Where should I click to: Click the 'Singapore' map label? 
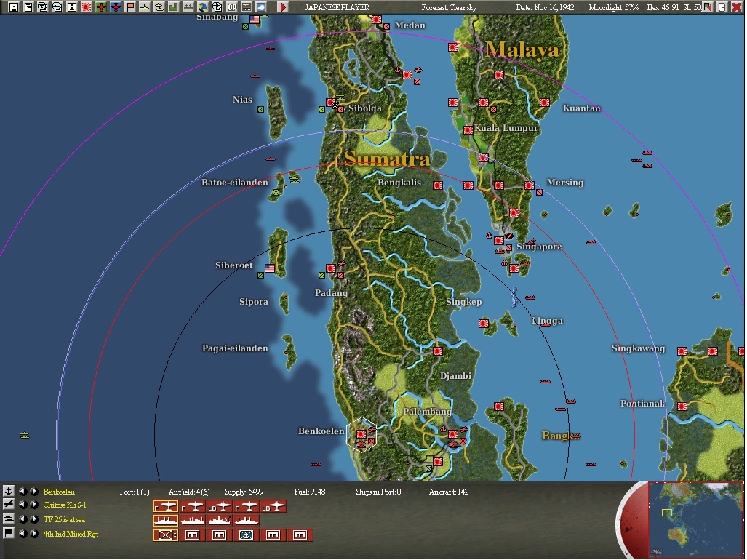tap(539, 247)
